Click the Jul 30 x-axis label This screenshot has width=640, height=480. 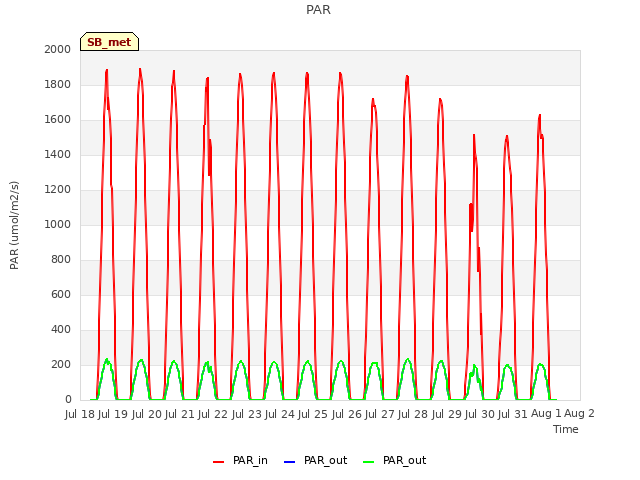(480, 414)
